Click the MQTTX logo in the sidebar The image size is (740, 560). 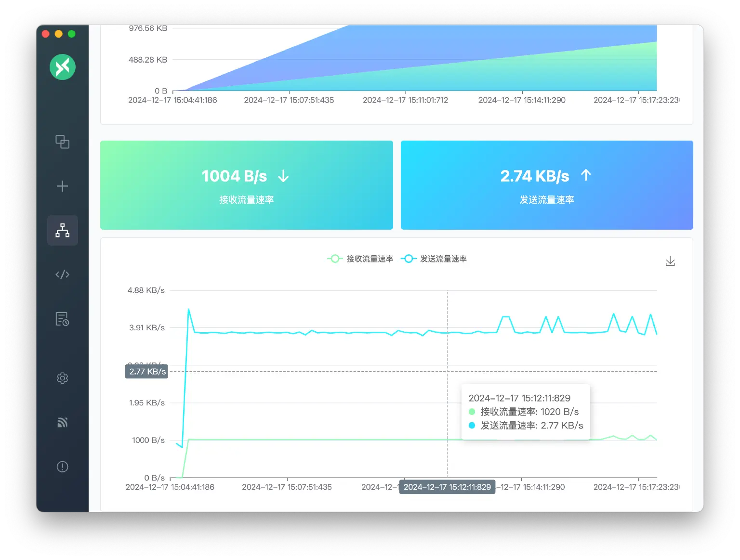coord(62,67)
